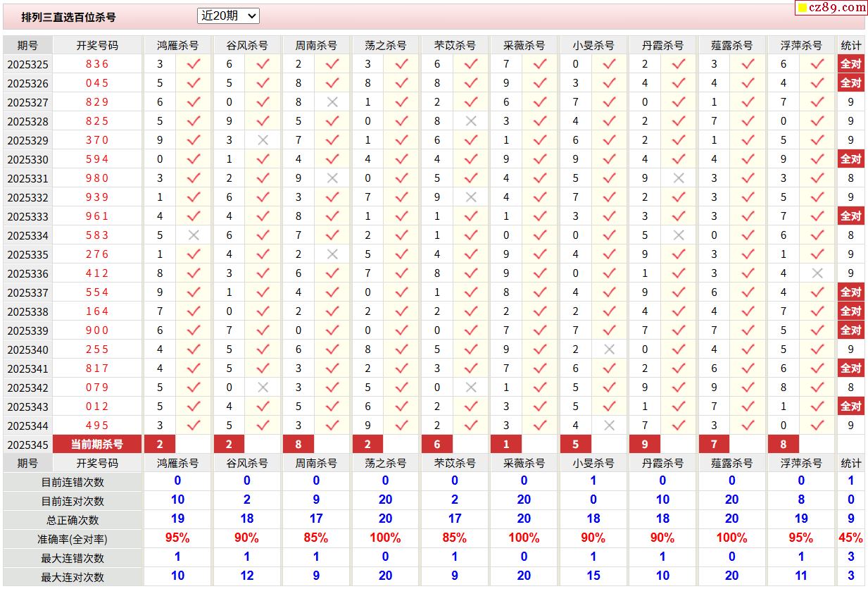
Task: Click current-period kill number 9 under 丹霞杀号
Action: (x=646, y=445)
